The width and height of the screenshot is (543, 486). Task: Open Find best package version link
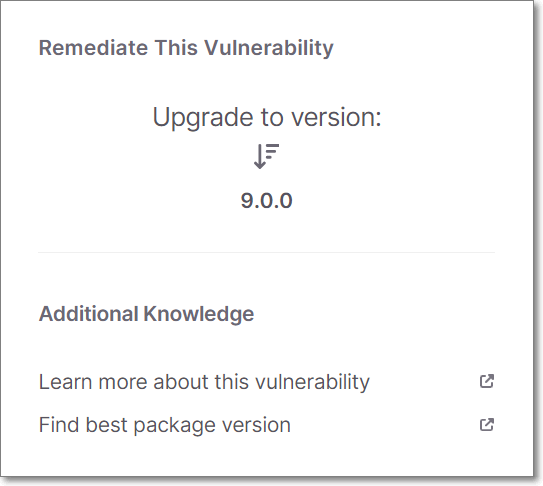(x=164, y=425)
